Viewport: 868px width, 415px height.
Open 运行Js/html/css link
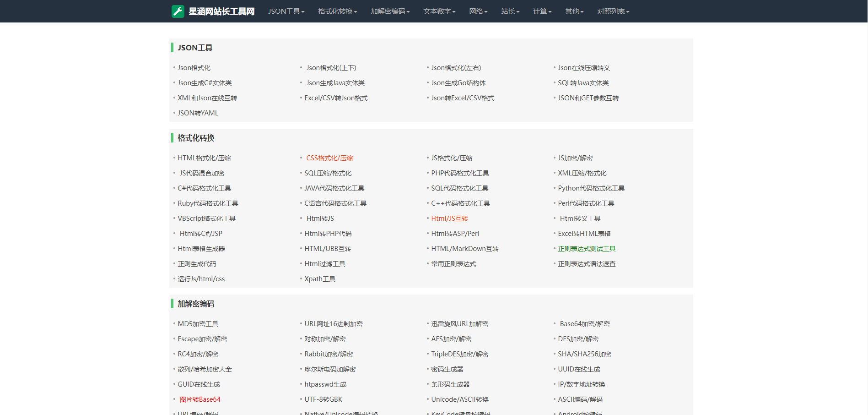(x=201, y=279)
